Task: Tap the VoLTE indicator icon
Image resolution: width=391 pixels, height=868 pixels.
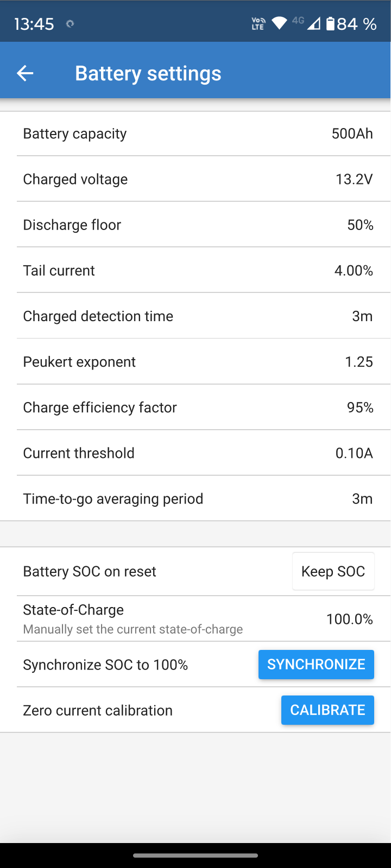Action: pos(258,23)
